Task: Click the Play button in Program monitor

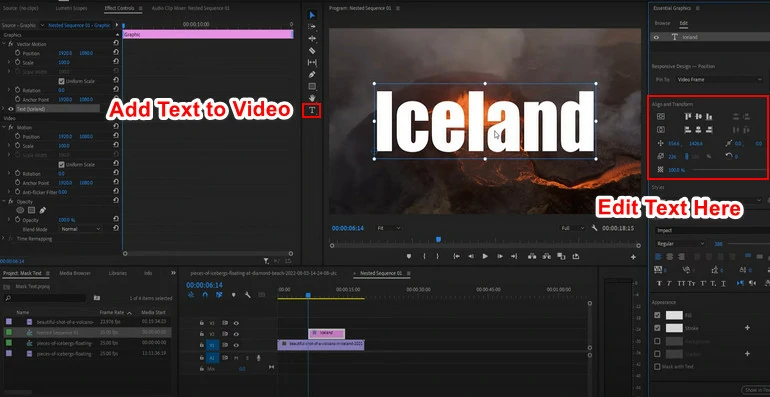Action: [485, 256]
